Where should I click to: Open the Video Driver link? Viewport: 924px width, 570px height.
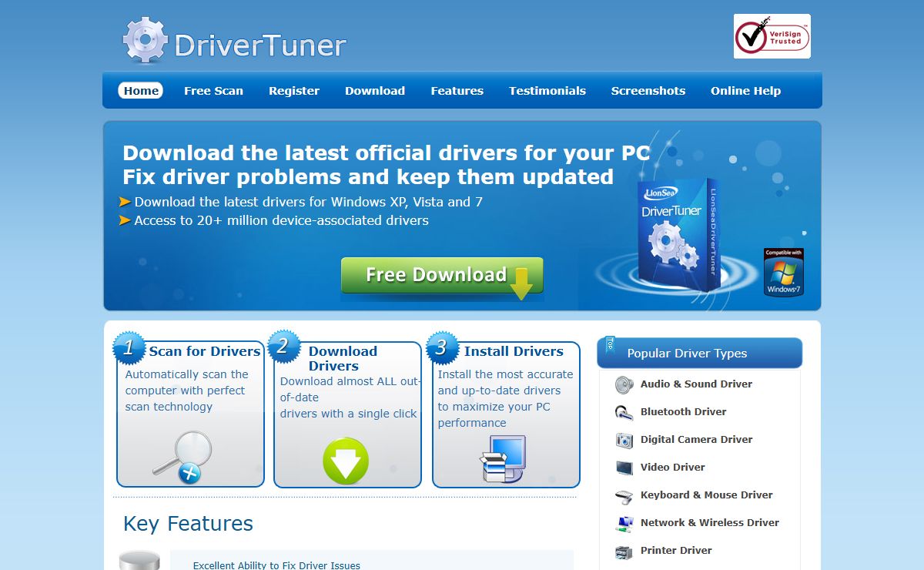pyautogui.click(x=673, y=467)
